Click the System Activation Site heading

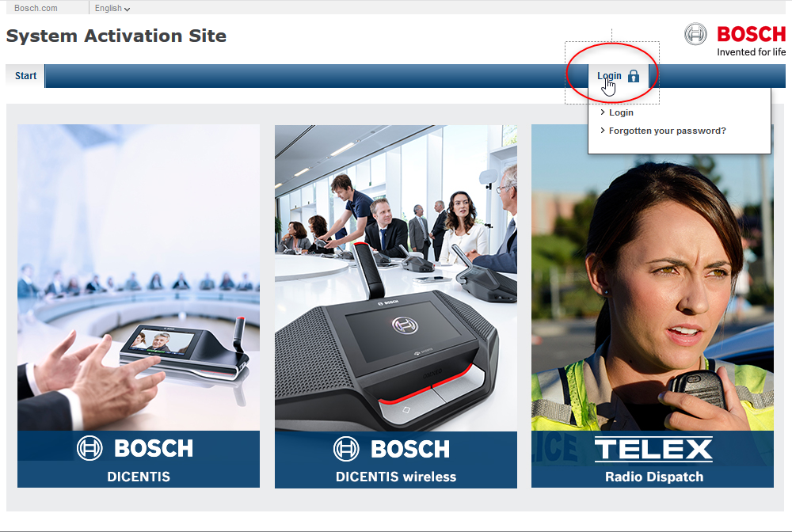(116, 36)
